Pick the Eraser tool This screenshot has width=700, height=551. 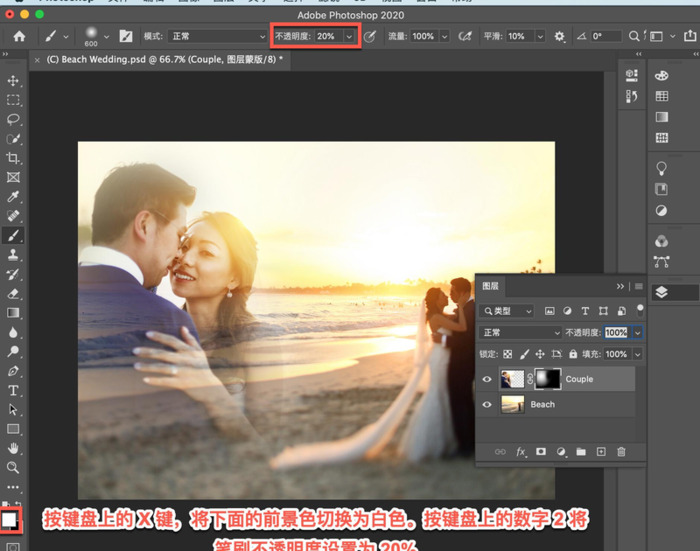[x=13, y=294]
